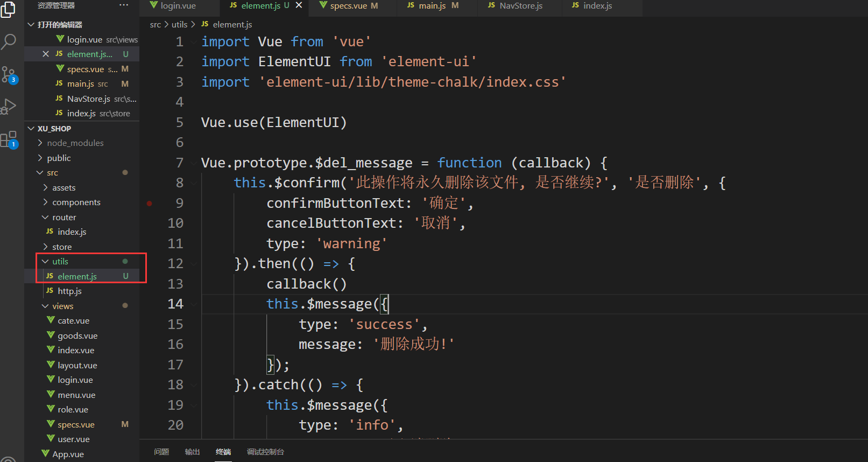Image resolution: width=868 pixels, height=462 pixels.
Task: Click line number 14 in gutter
Action: click(x=175, y=304)
